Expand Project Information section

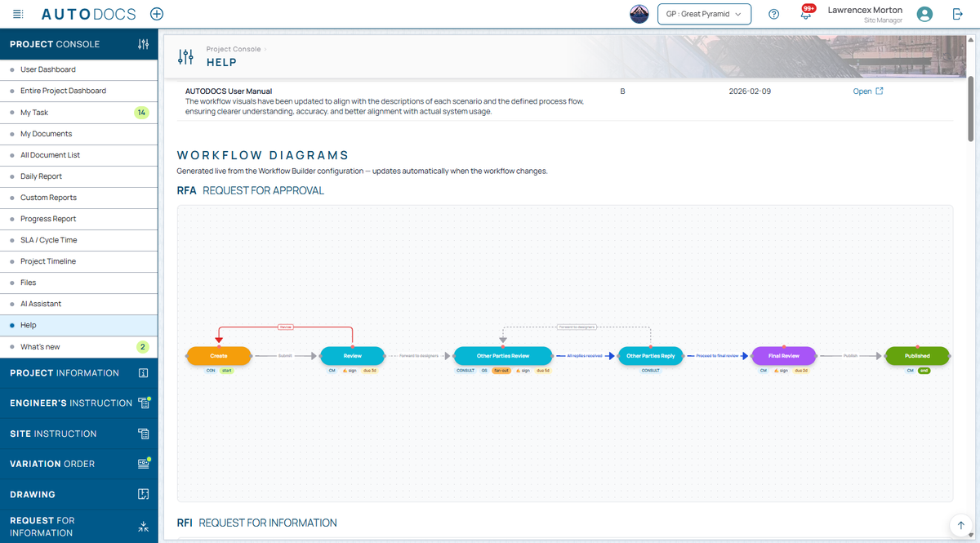pyautogui.click(x=78, y=373)
